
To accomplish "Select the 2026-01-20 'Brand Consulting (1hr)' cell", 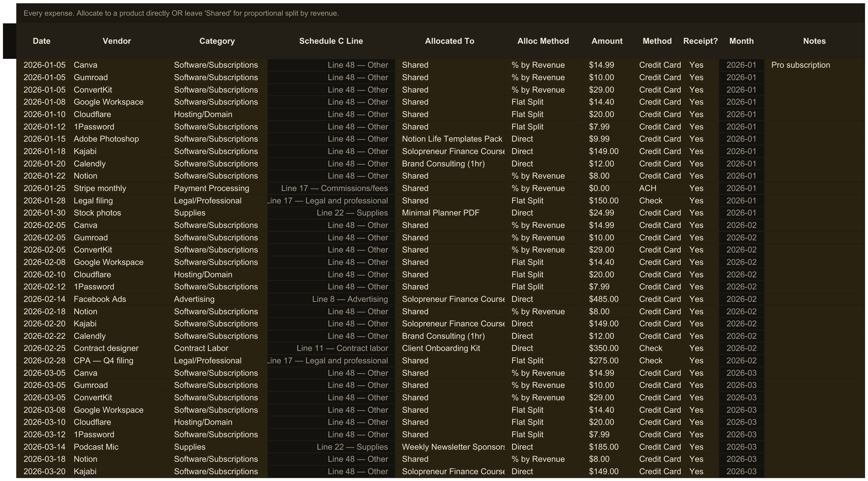I will click(449, 164).
